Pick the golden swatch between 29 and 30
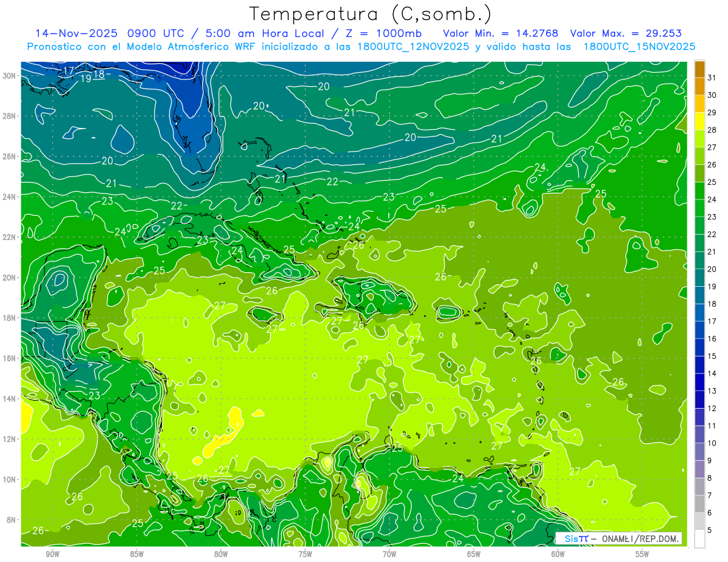The height and width of the screenshot is (562, 728). (699, 104)
